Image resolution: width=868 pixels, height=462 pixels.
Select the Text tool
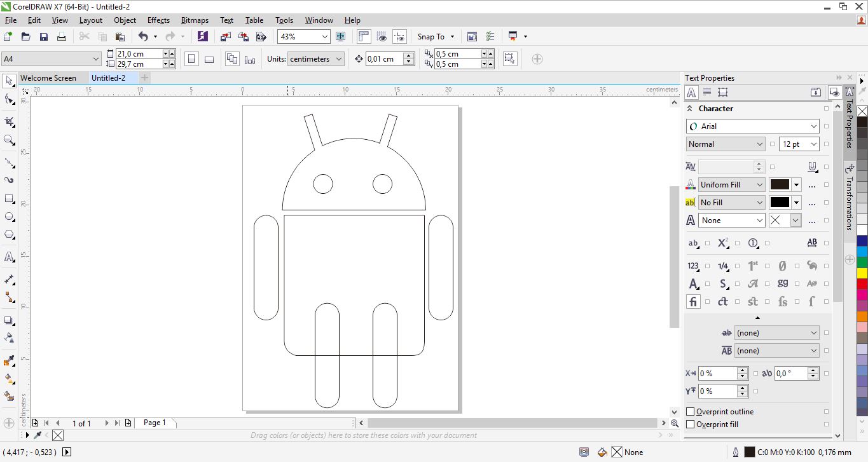(9, 257)
